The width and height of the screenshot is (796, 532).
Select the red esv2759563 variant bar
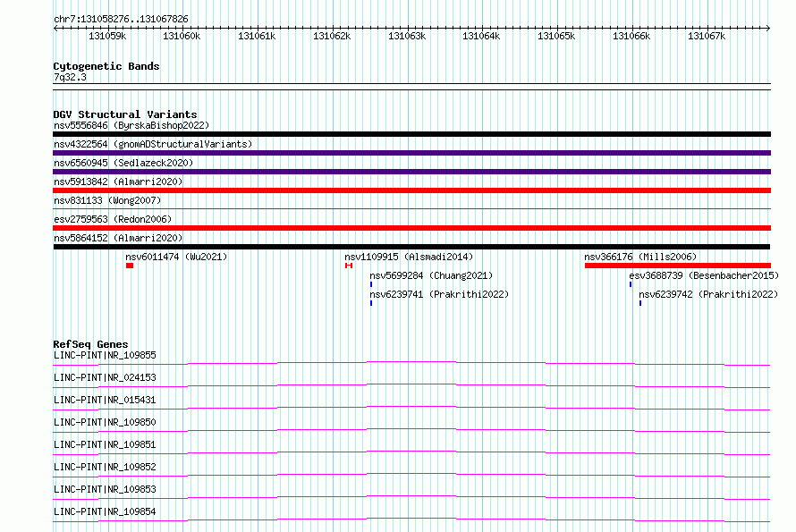tap(411, 228)
